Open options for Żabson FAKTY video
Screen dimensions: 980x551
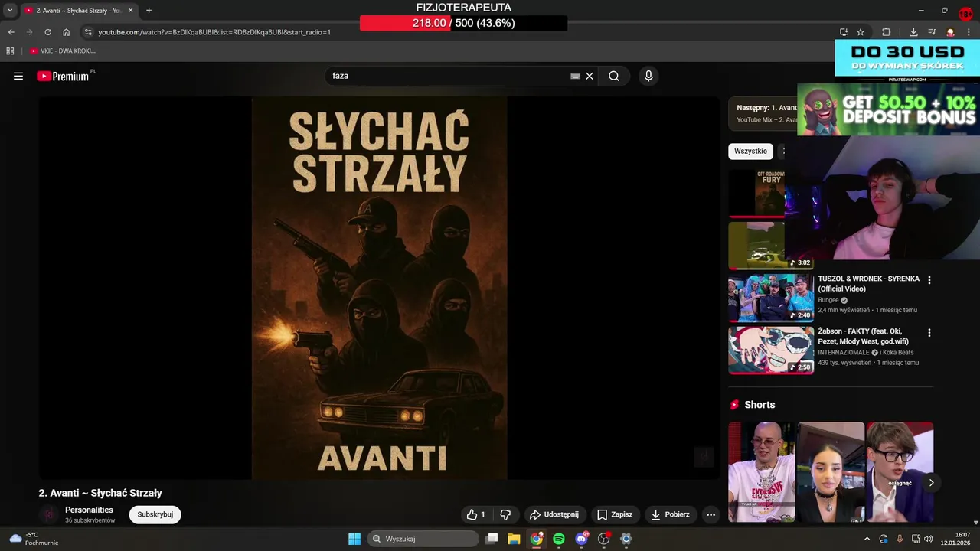(x=929, y=333)
